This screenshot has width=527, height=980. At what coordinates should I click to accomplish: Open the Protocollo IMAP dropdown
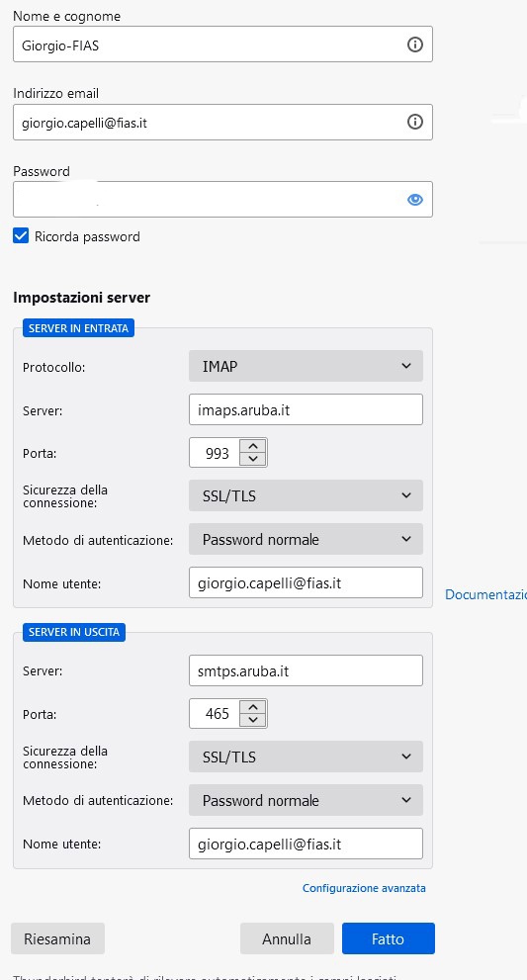(x=306, y=366)
